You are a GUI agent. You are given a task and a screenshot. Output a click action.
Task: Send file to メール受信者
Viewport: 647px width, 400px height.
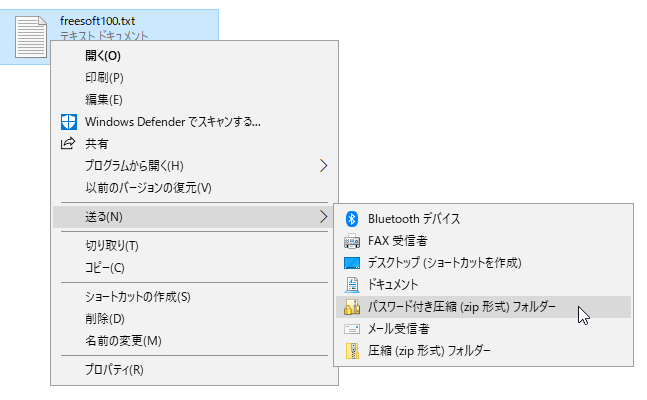pos(483,329)
